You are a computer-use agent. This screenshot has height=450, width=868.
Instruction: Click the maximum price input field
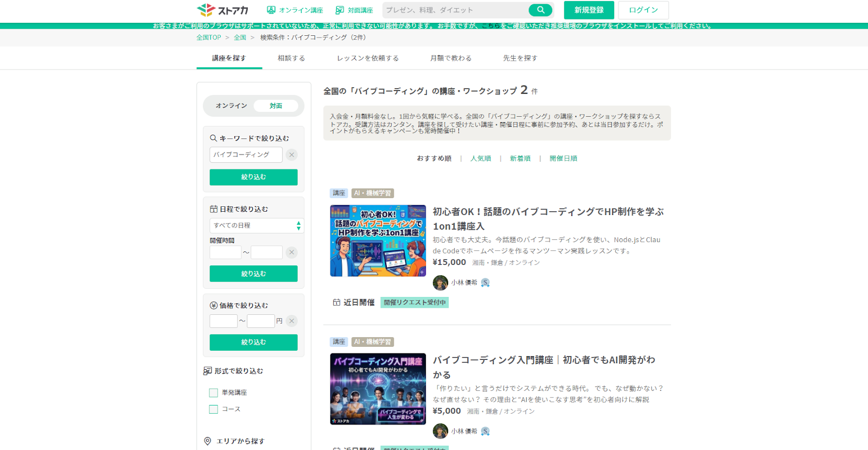point(261,321)
